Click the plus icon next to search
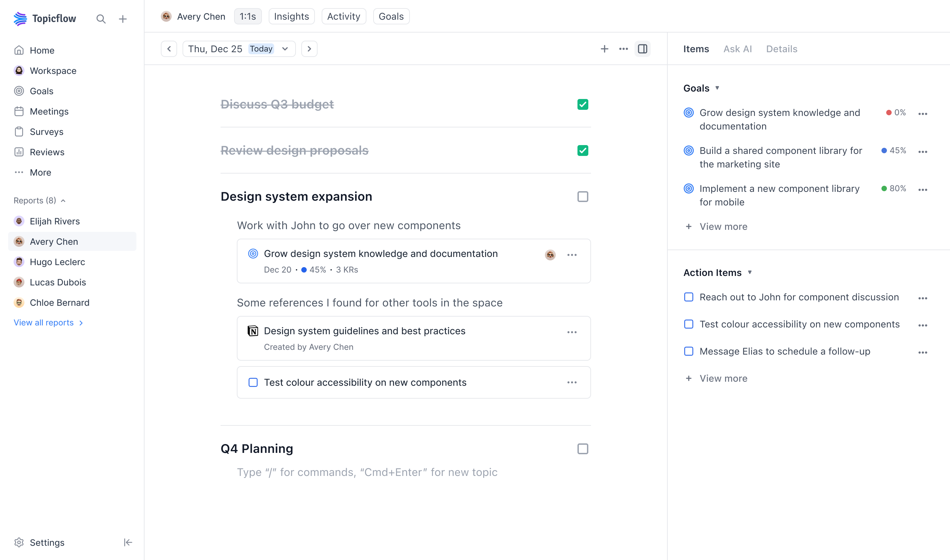This screenshot has height=560, width=950. [123, 19]
